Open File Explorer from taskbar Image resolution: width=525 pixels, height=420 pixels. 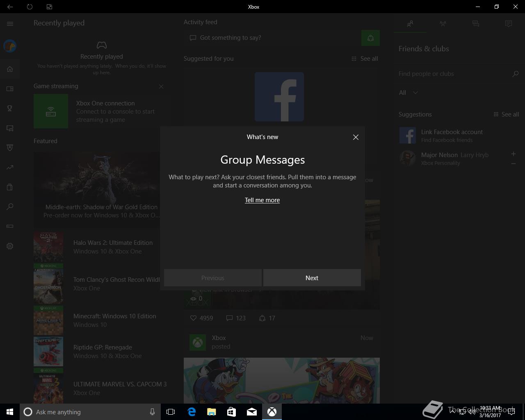click(x=212, y=412)
